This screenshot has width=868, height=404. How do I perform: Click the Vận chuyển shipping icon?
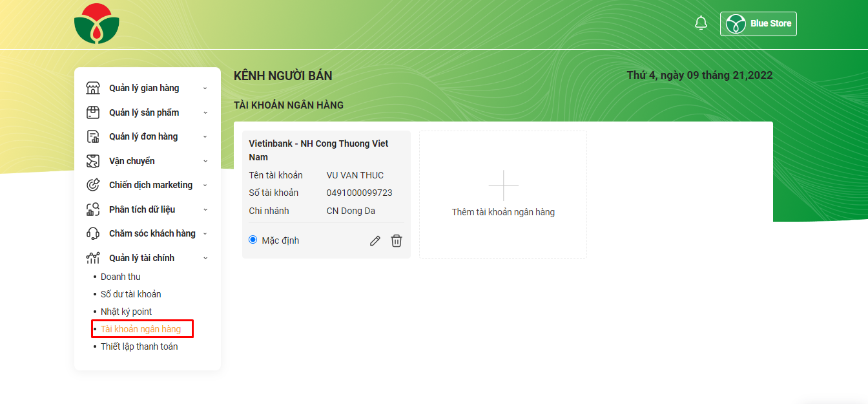pos(93,161)
